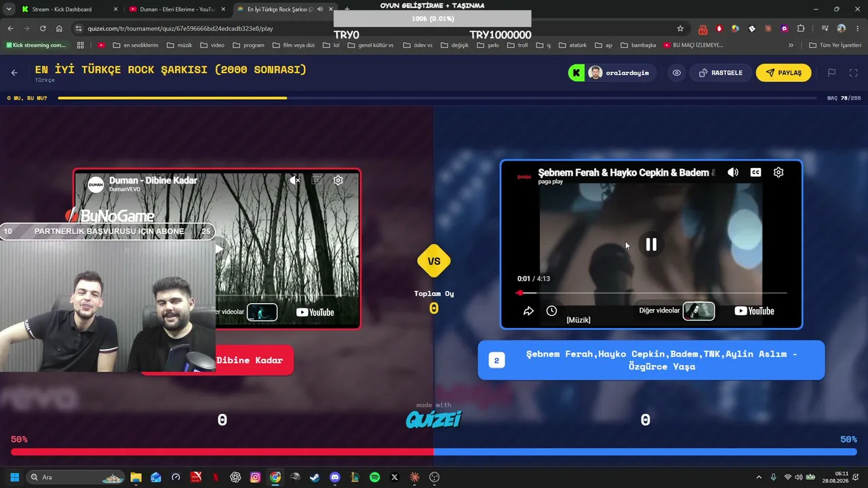Open Steam from the taskbar

pos(315,477)
